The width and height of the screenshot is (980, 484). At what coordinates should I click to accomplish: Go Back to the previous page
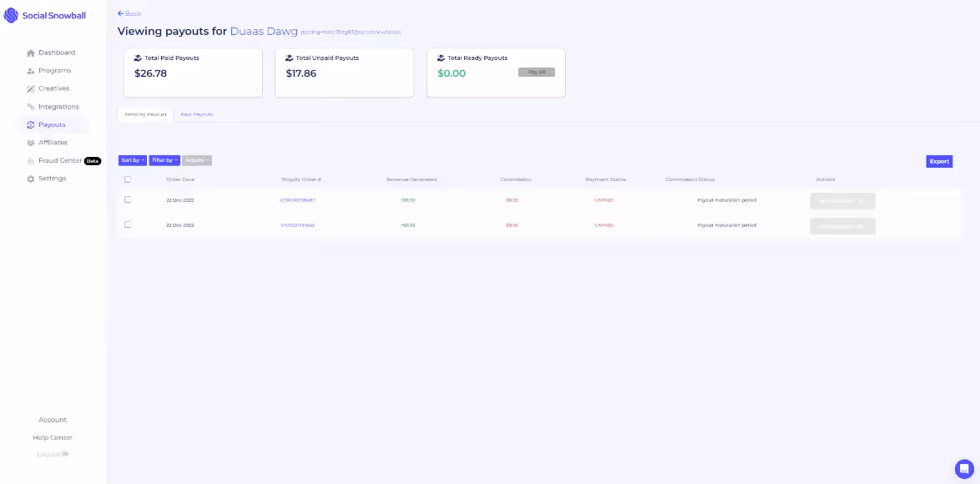click(x=129, y=13)
